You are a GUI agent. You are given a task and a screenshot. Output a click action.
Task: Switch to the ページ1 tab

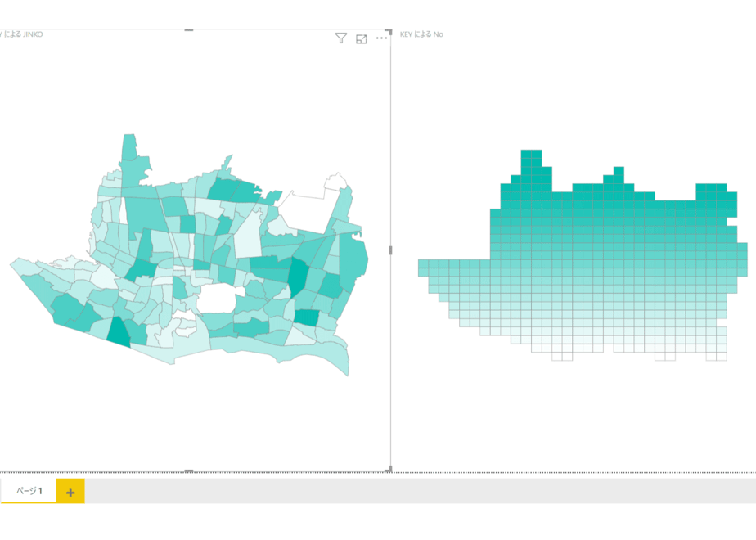(x=29, y=491)
